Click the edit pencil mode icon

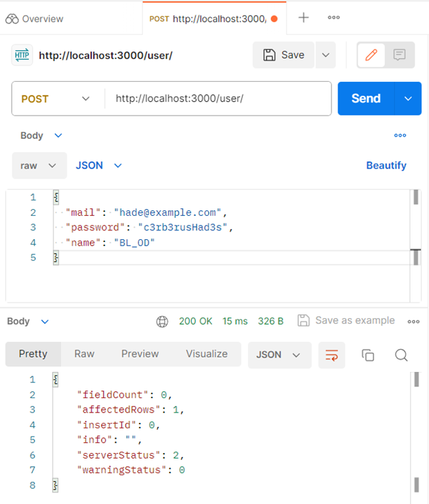click(372, 55)
